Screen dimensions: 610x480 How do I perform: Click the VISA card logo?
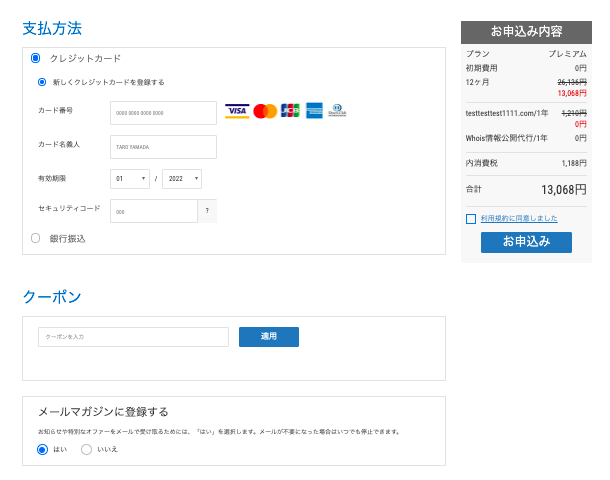pyautogui.click(x=237, y=111)
